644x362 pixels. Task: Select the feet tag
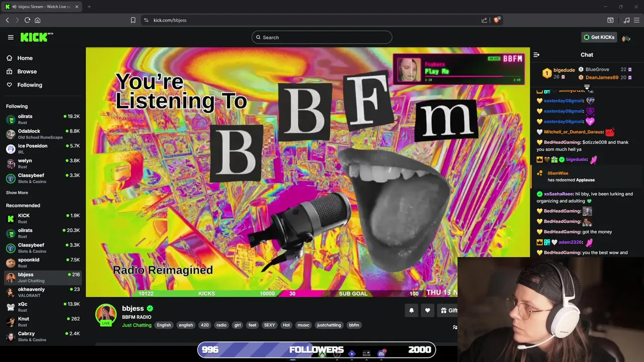[253, 325]
